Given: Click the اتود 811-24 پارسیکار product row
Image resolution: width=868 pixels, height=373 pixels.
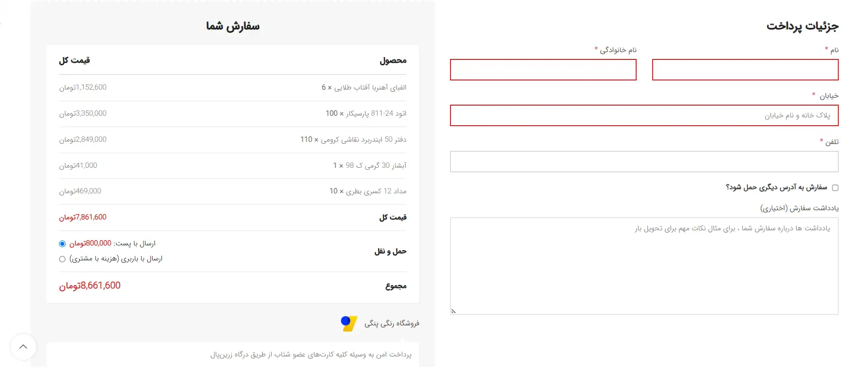Looking at the screenshot, I should (233, 113).
